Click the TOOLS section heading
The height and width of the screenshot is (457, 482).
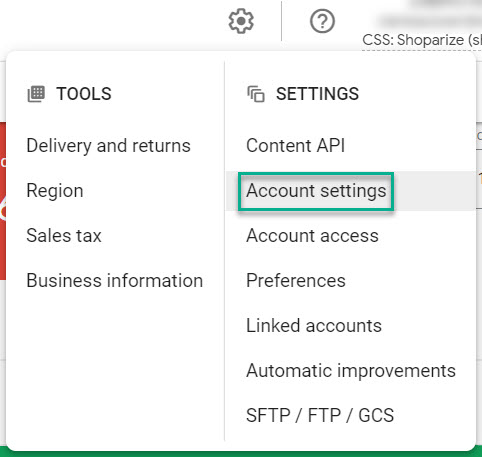tap(84, 94)
